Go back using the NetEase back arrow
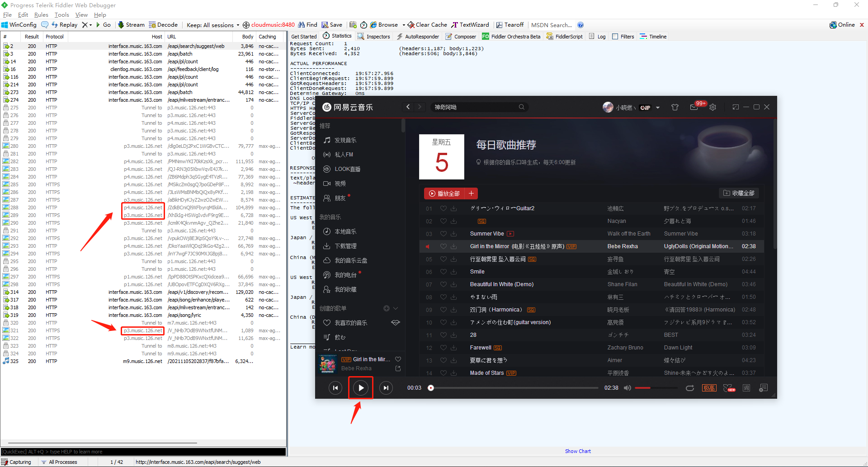 [408, 107]
